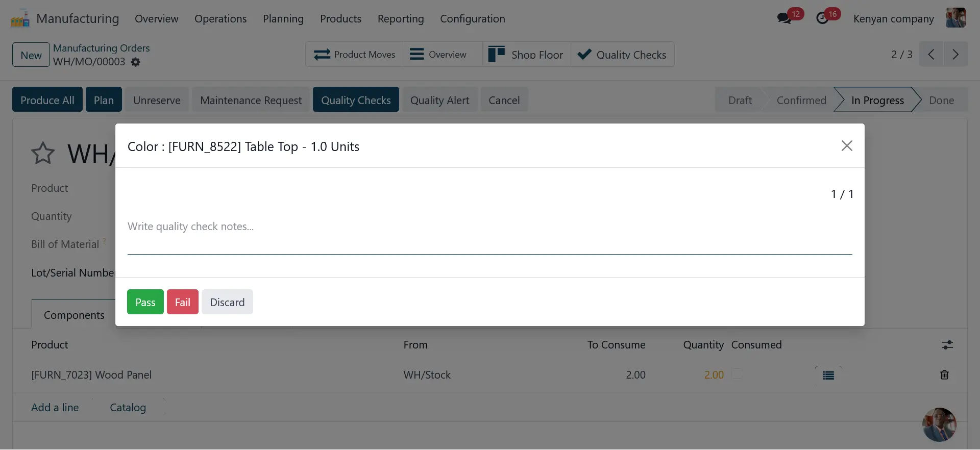
Task: Open the activities clock icon
Action: [822, 19]
